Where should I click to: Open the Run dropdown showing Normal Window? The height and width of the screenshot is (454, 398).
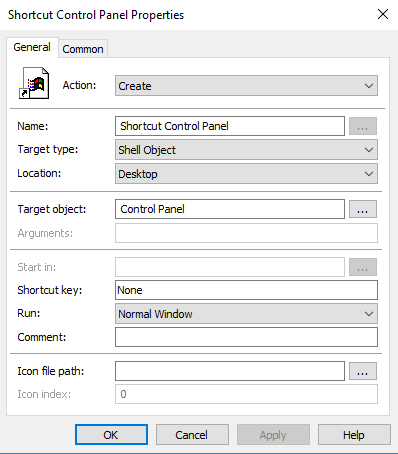pos(246,314)
